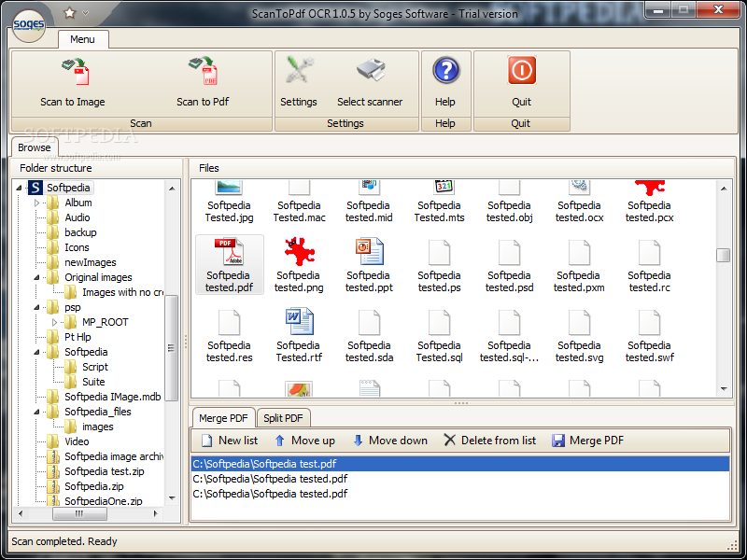This screenshot has width=747, height=560.
Task: Expand the Album folder node
Action: [x=37, y=203]
